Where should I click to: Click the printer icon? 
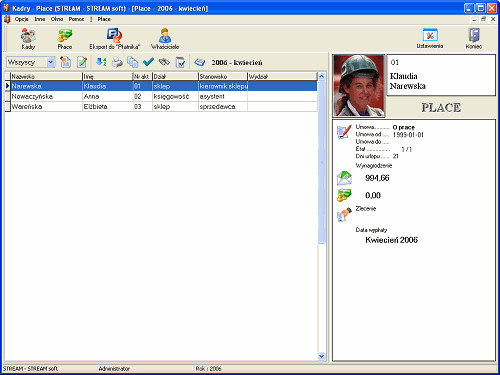pos(117,62)
